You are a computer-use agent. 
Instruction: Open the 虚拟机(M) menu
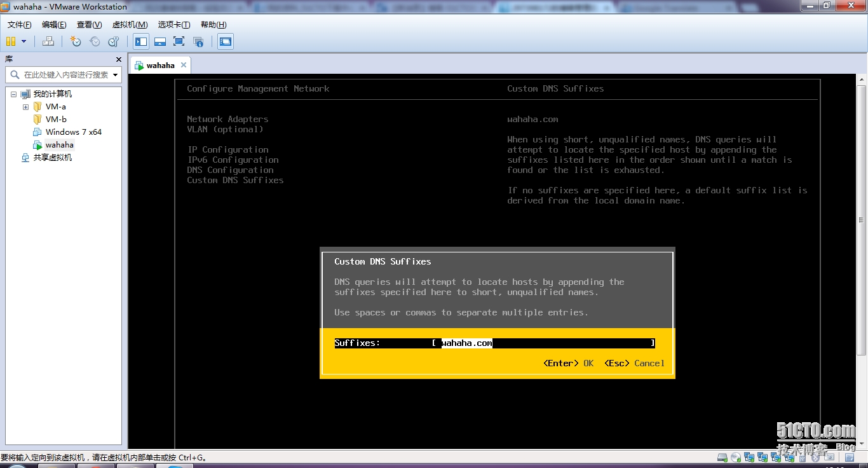(x=130, y=25)
